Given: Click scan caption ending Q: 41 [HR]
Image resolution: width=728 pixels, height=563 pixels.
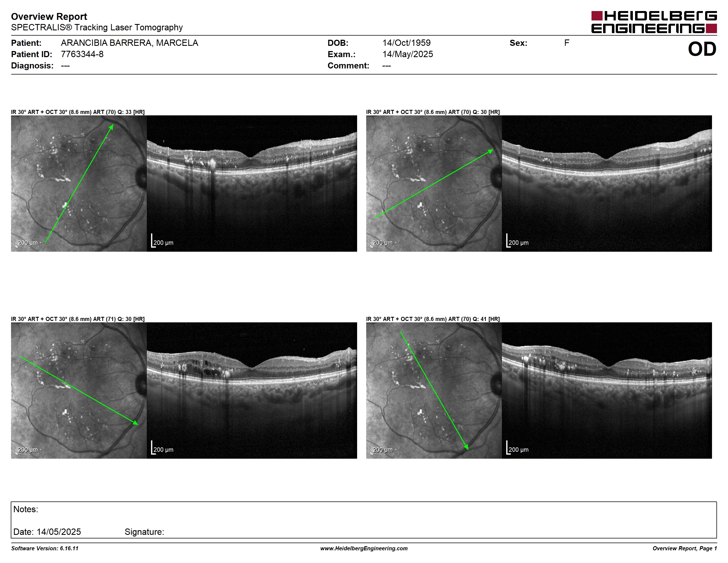Looking at the screenshot, I should [433, 319].
